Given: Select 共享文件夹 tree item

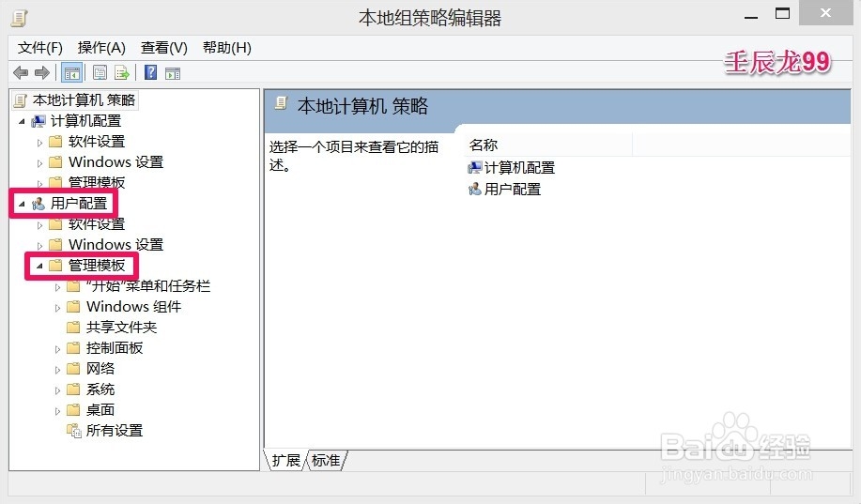Looking at the screenshot, I should point(121,328).
